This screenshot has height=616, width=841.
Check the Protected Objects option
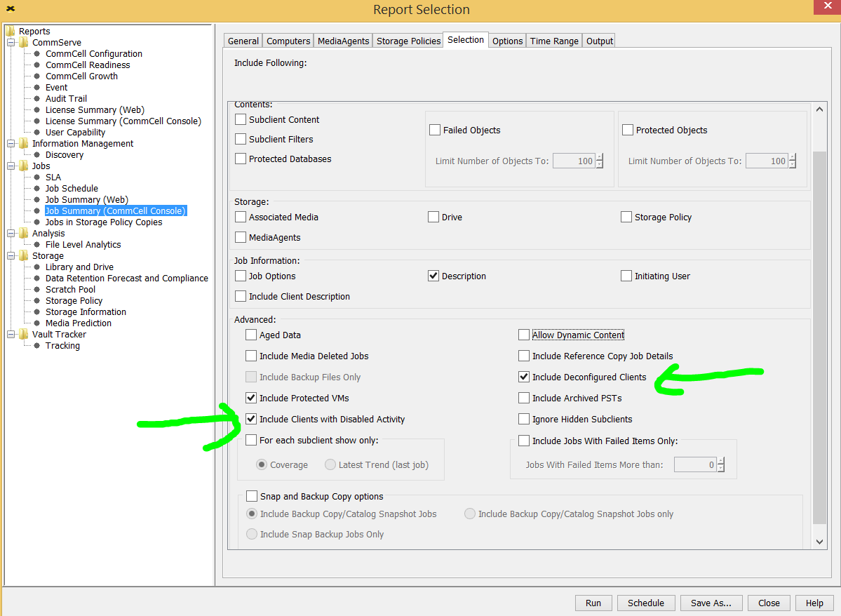tap(628, 130)
